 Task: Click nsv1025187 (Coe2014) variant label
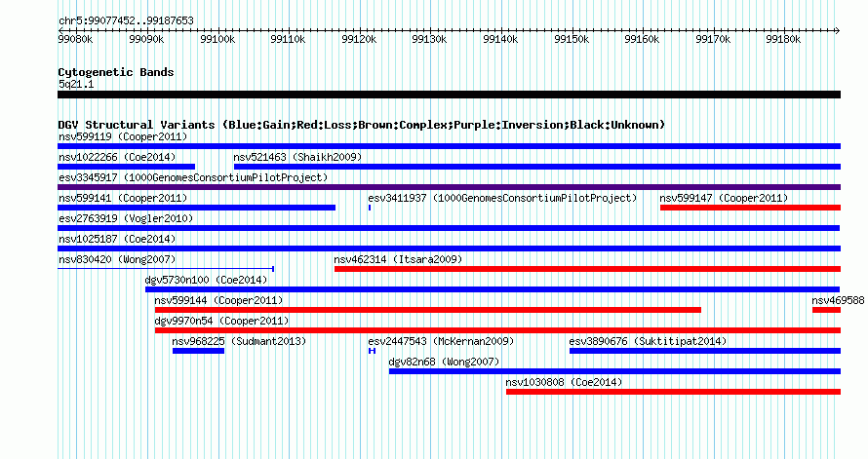click(x=117, y=239)
